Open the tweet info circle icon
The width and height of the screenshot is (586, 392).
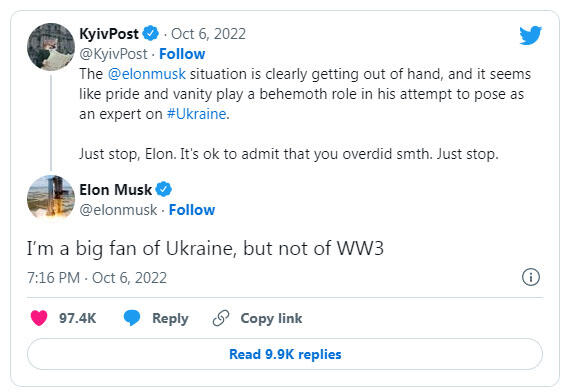click(x=531, y=277)
